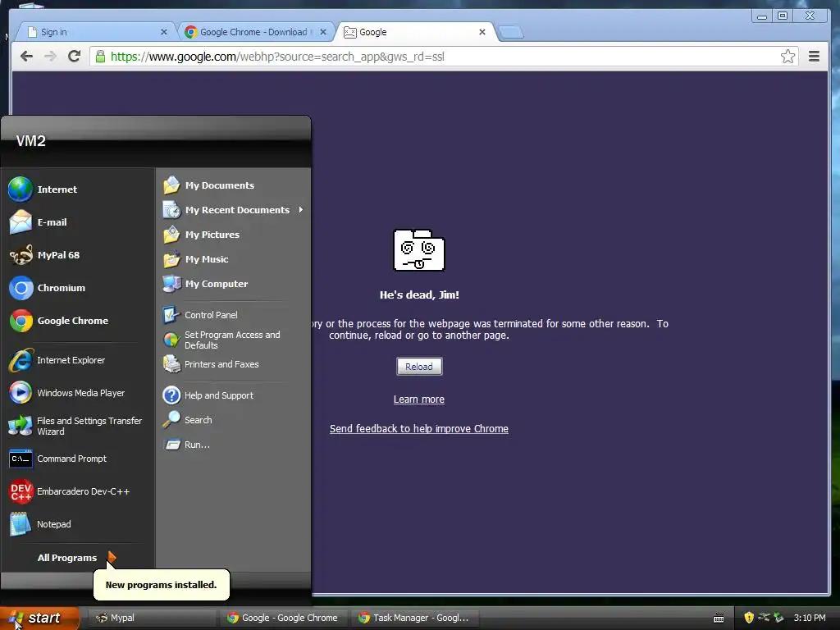
Task: Click the Start button
Action: click(39, 618)
